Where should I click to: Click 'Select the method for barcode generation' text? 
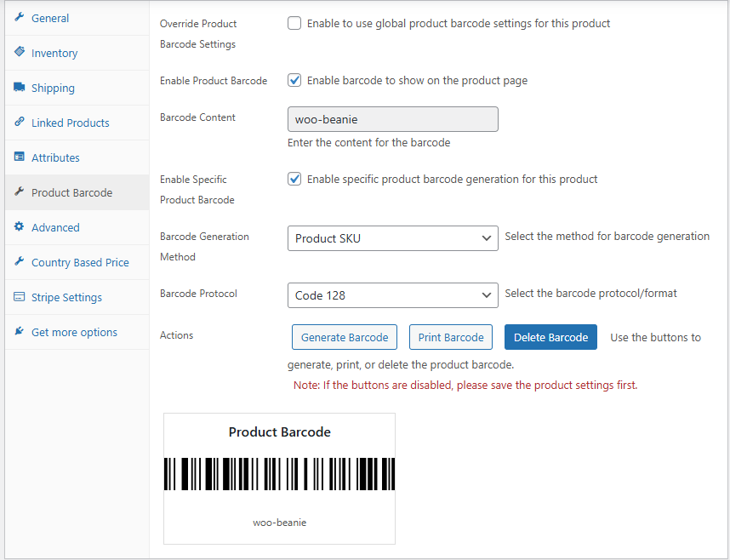[607, 237]
